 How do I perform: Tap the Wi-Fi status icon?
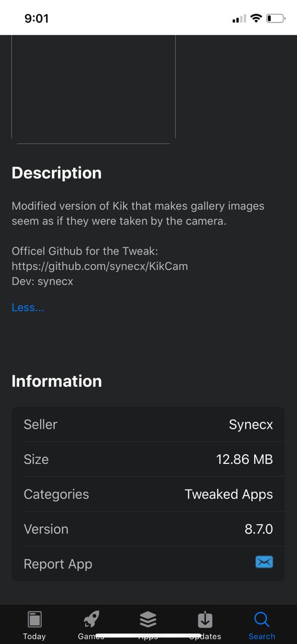click(256, 19)
